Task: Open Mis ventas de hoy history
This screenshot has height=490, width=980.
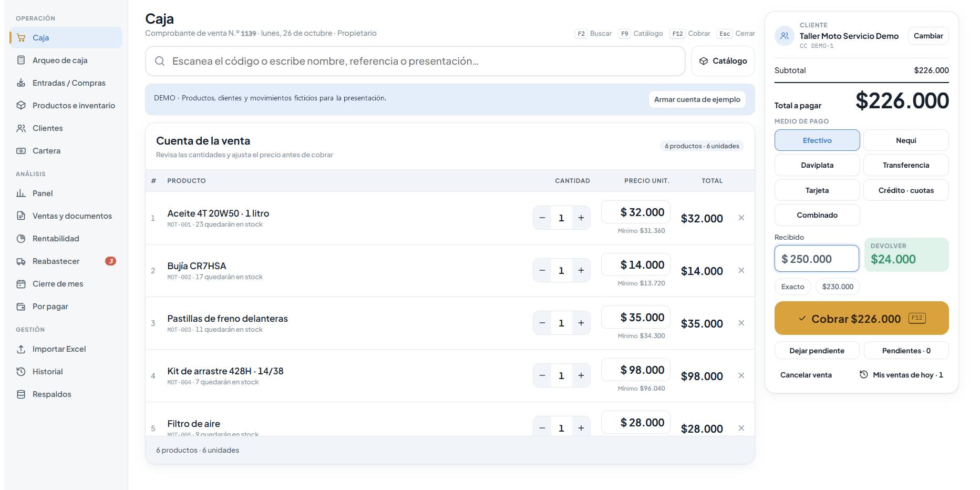Action: coord(901,375)
